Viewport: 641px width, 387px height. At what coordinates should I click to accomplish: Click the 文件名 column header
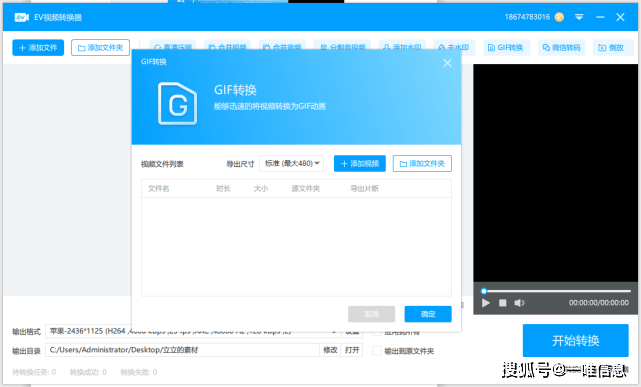[159, 188]
